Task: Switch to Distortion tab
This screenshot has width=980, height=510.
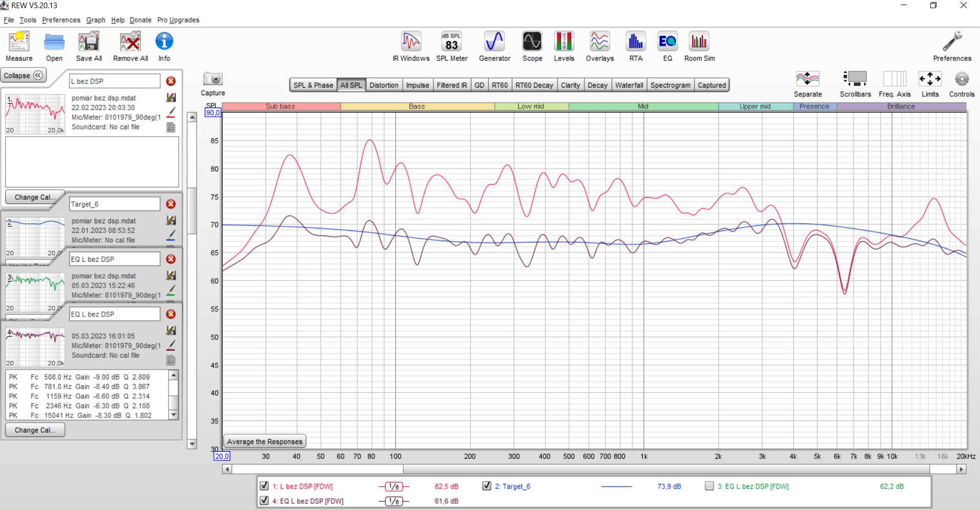Action: coord(384,85)
